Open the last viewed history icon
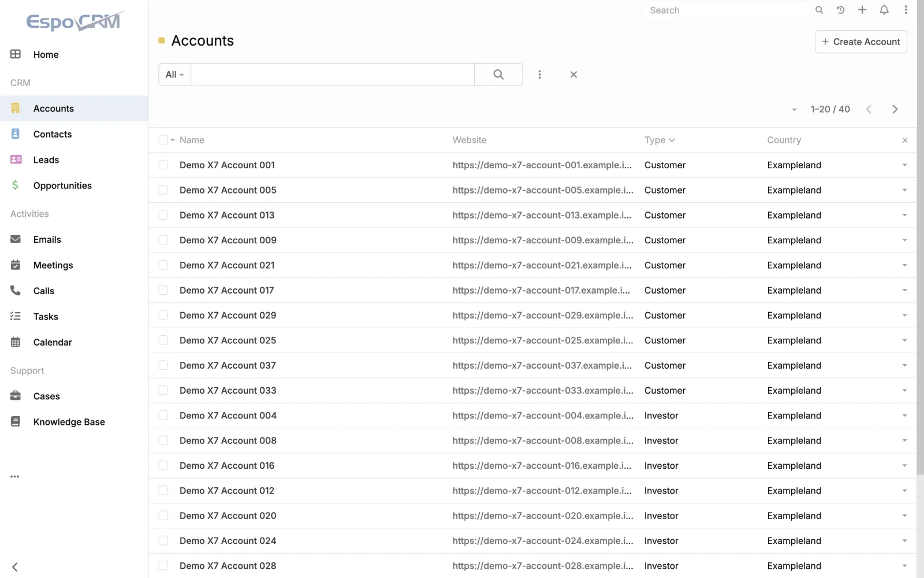 pos(841,10)
